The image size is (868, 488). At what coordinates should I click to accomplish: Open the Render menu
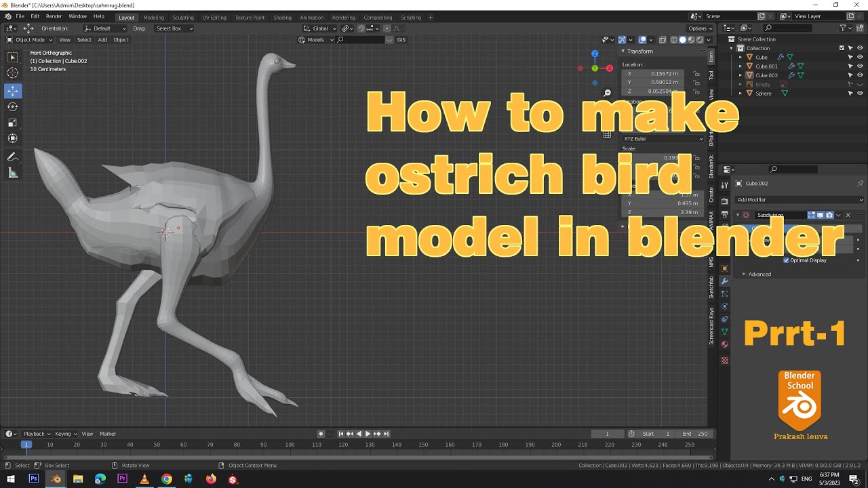54,16
